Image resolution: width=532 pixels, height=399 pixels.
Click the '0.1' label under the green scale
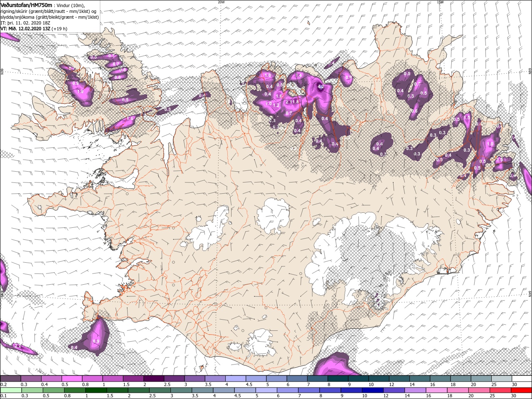(x=3, y=396)
